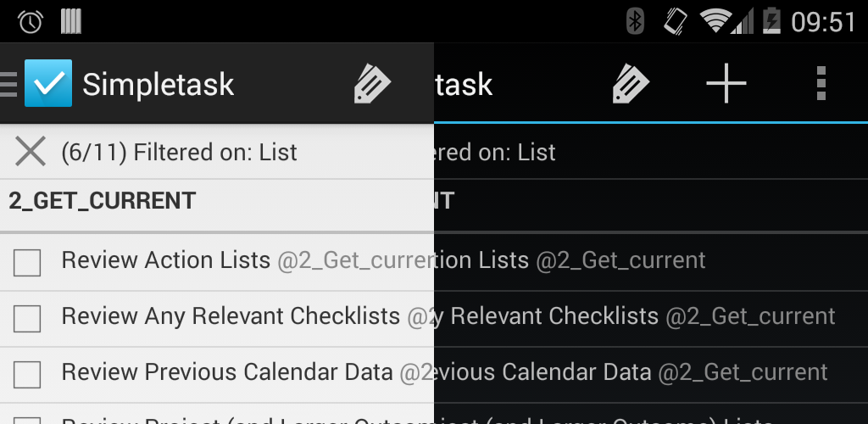
Task: Check the Review Action Lists checkbox
Action: [27, 263]
